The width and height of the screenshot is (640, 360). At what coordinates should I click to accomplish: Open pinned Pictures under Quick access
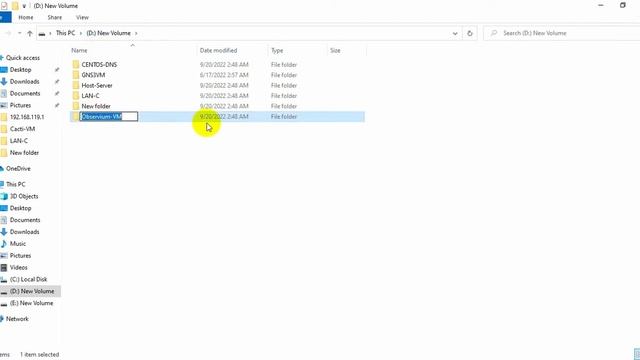pos(20,105)
